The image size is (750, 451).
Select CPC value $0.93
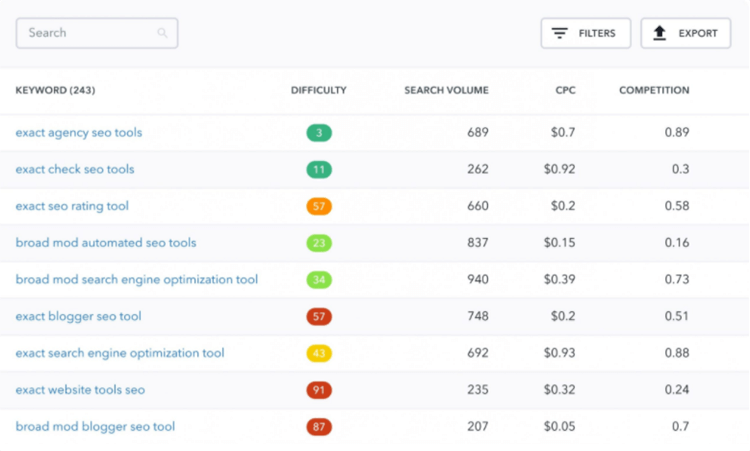[560, 353]
